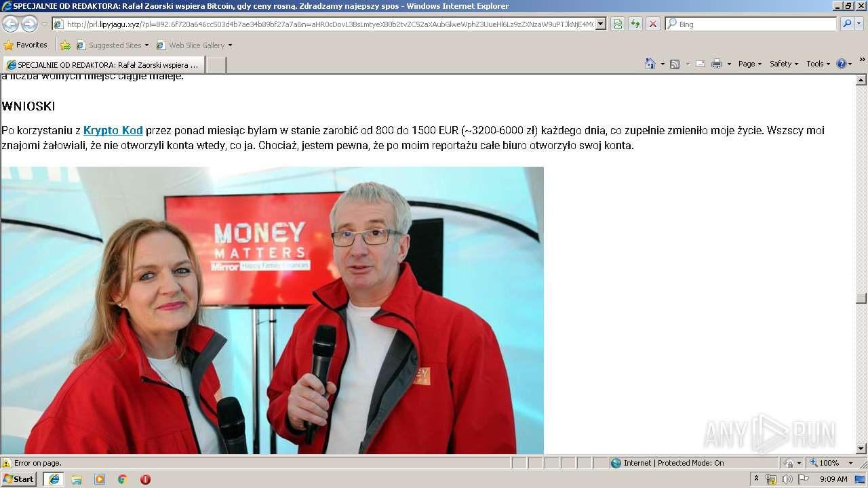Open the zoom level 100% control

(x=831, y=463)
